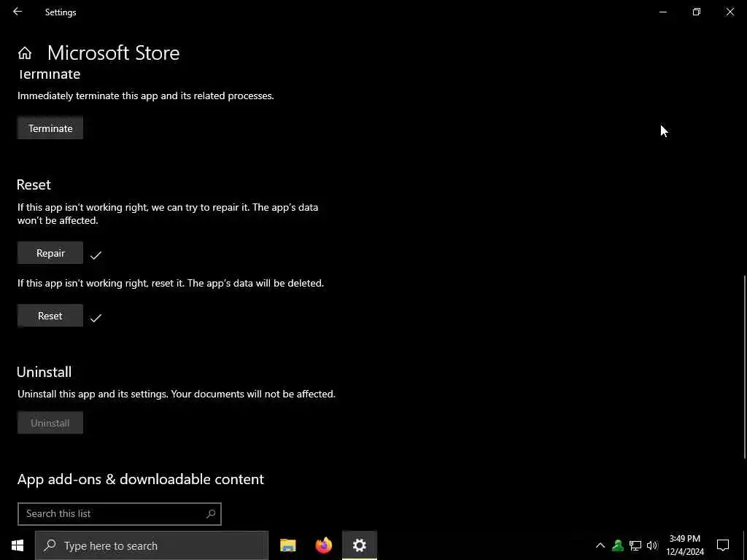
Task: Open the network status tray icon
Action: click(635, 545)
